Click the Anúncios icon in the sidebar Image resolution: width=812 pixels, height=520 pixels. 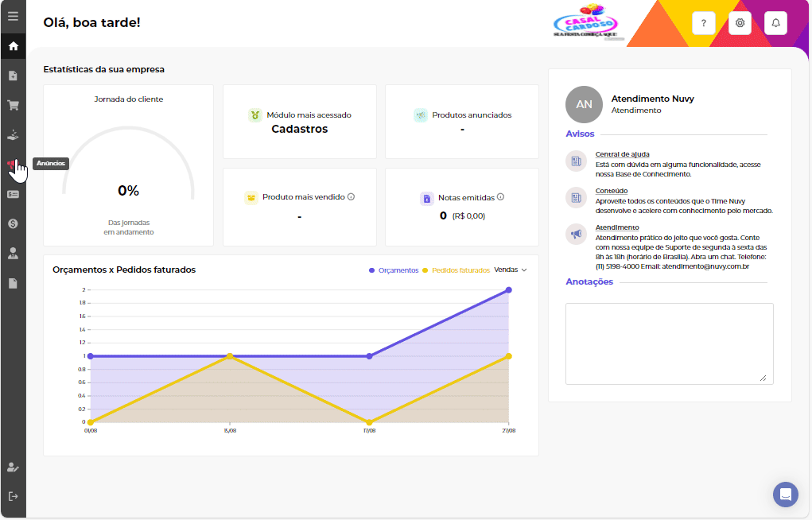pos(13,164)
